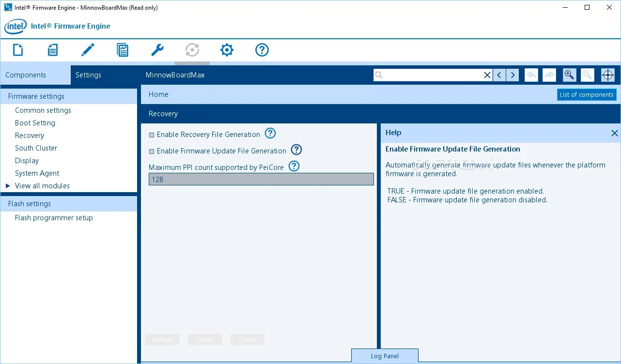The width and height of the screenshot is (621, 364).
Task: Go to next search result arrow
Action: 513,75
